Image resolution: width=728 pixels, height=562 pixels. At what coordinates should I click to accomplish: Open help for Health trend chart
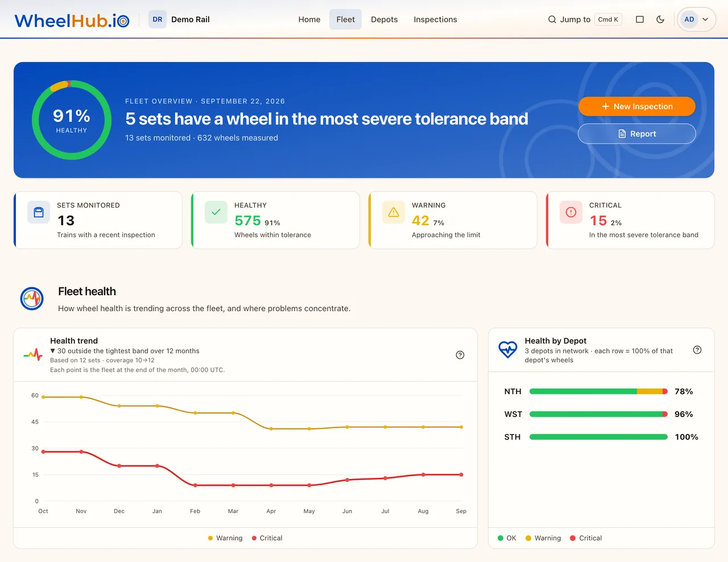460,355
